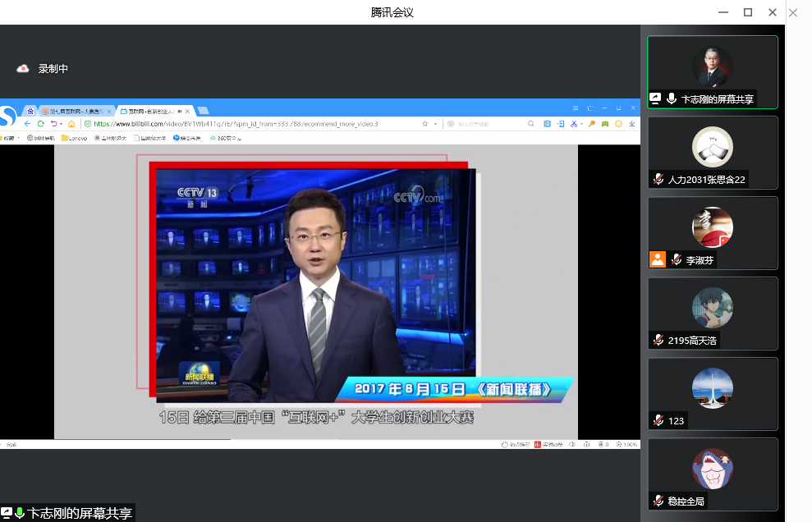Screen dimensions: 812x522
Task: Close the second browser tab
Action: pos(108,111)
